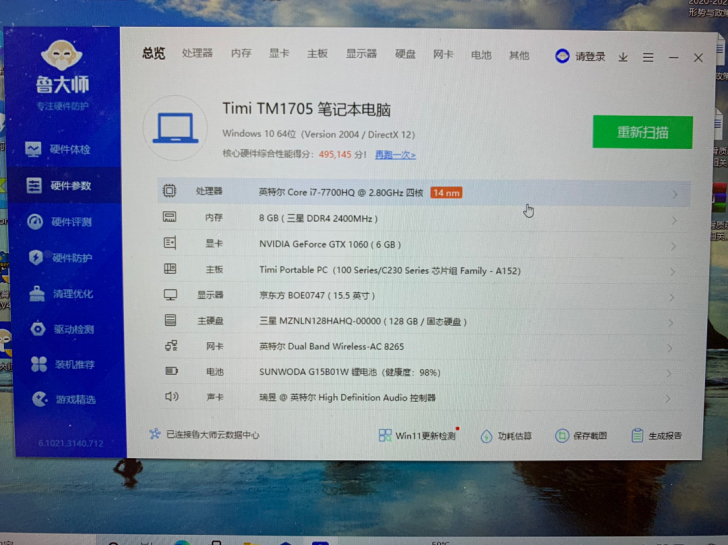Click 保存截图 to save screenshot
Screen dimensions: 728x545
[581, 436]
